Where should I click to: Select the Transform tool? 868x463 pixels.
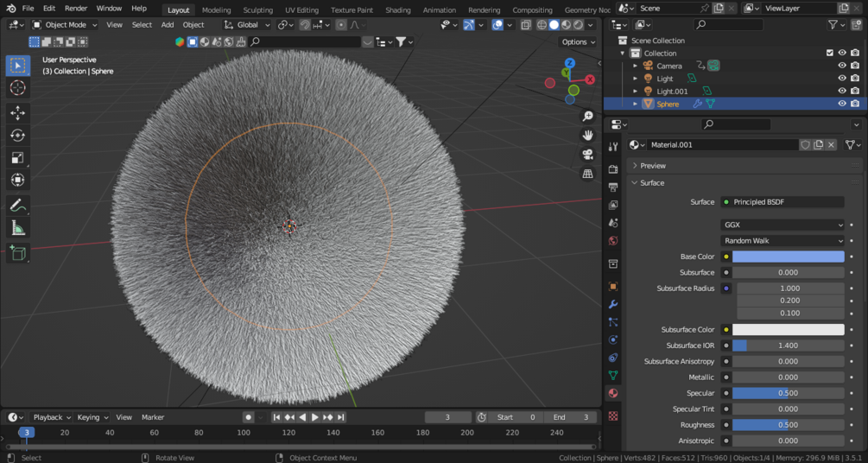pos(18,180)
